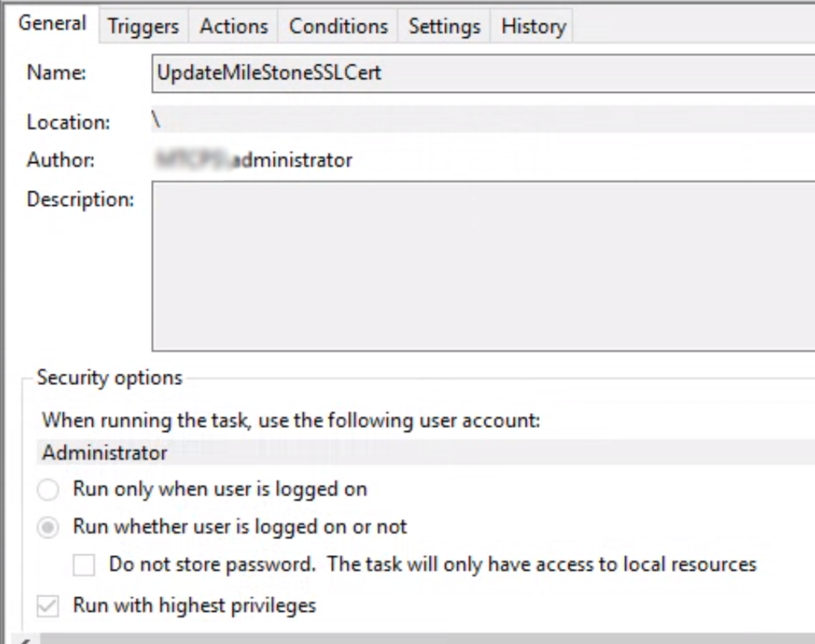Image resolution: width=815 pixels, height=644 pixels.
Task: Select Run only when user is logged on
Action: coord(48,490)
